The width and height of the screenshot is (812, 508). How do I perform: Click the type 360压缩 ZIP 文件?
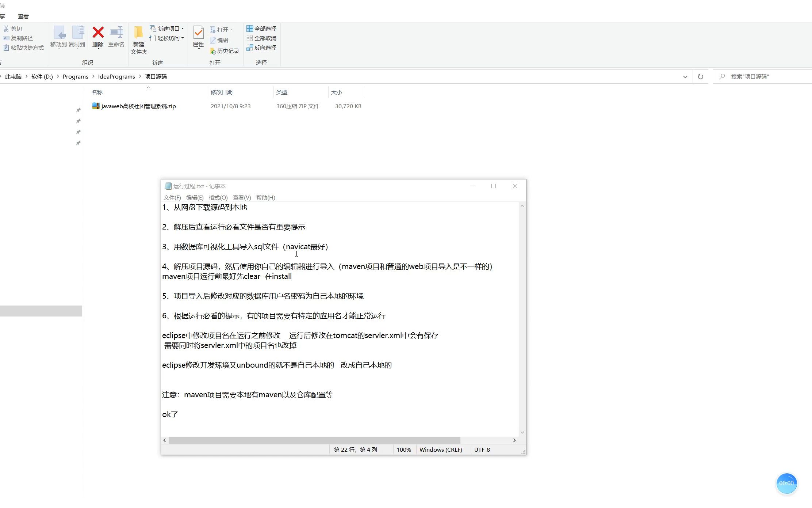298,106
